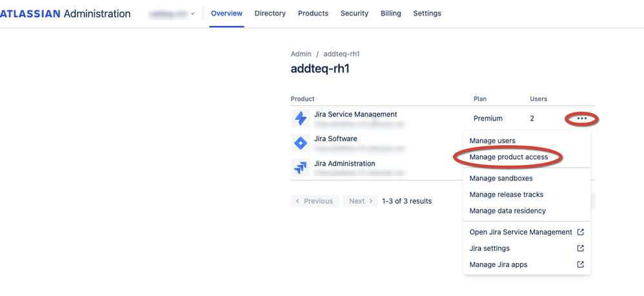Viewport: 644px width, 296px height.
Task: Click external link icon beside Jira settings
Action: (x=580, y=248)
